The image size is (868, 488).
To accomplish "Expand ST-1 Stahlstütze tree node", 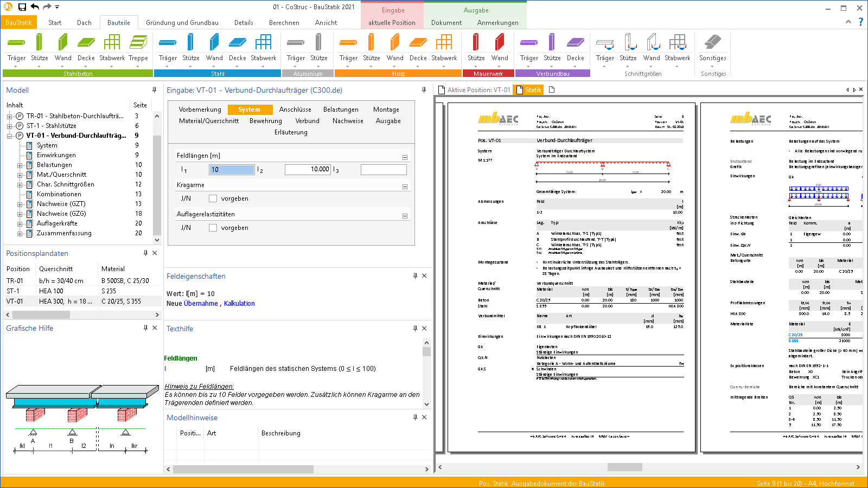I will pyautogui.click(x=9, y=126).
